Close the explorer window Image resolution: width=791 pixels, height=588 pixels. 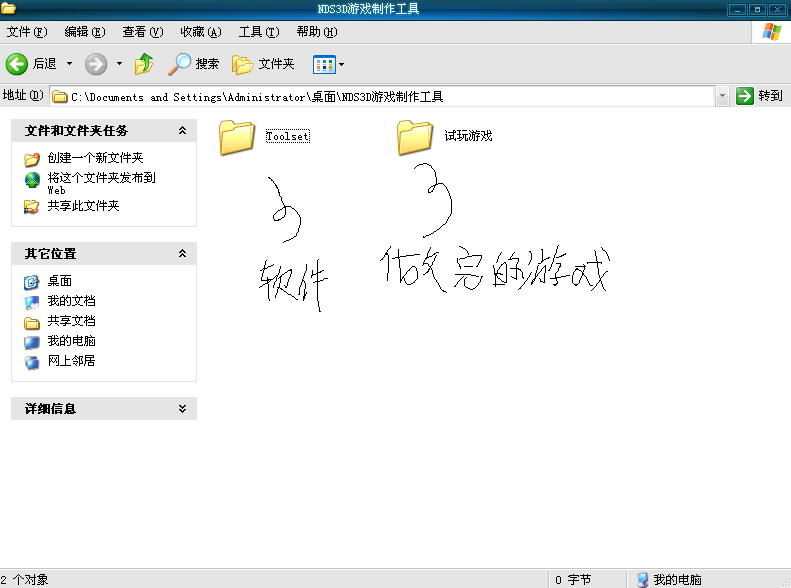point(777,9)
